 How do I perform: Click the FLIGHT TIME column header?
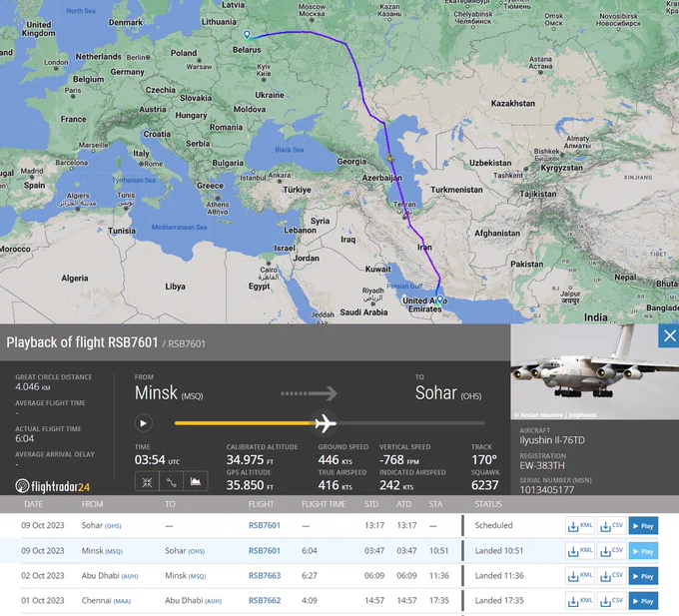(x=324, y=504)
